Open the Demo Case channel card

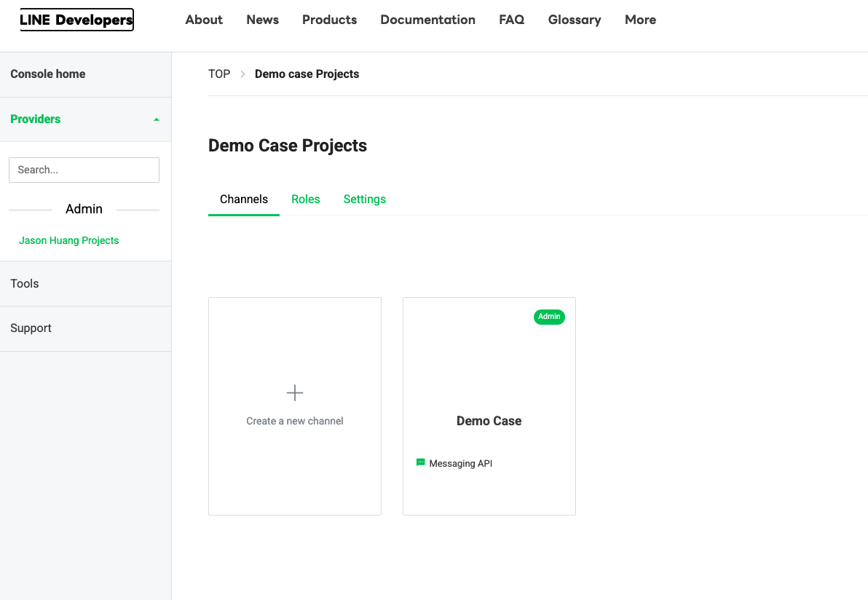489,408
